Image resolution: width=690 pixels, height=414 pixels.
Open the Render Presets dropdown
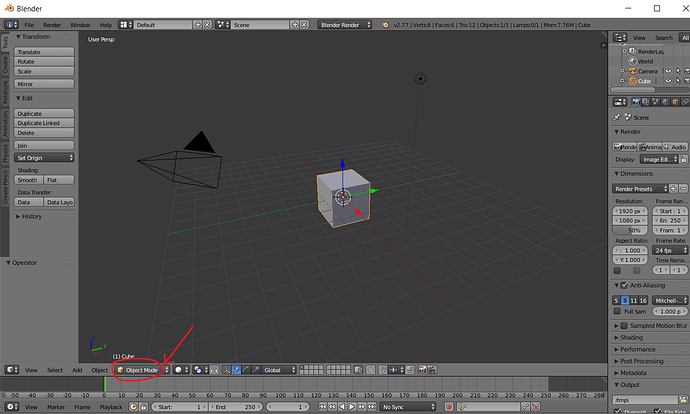(640, 189)
